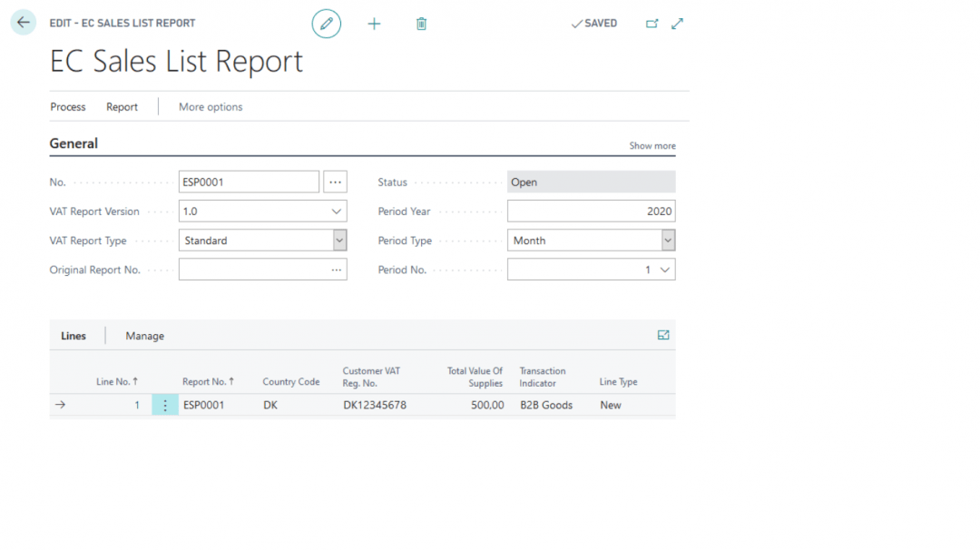Expand page to full screen icon

[677, 24]
